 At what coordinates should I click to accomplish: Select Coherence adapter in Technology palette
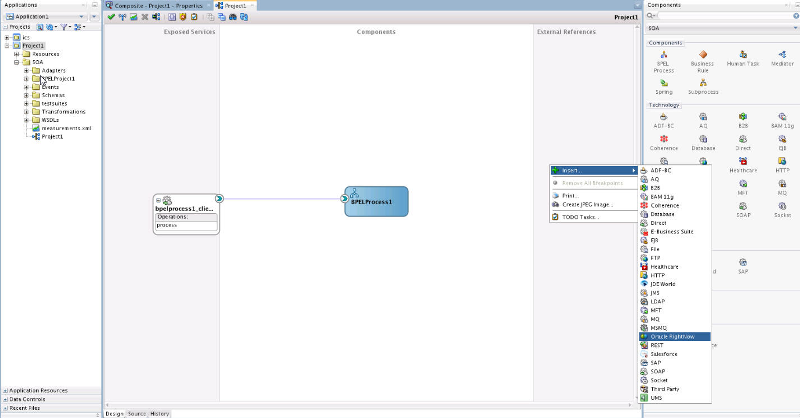point(664,143)
